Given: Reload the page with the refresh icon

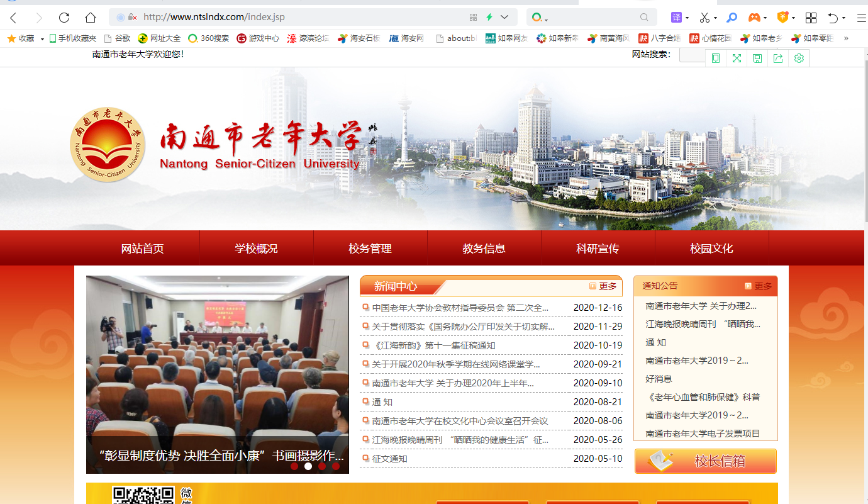Looking at the screenshot, I should (x=64, y=17).
